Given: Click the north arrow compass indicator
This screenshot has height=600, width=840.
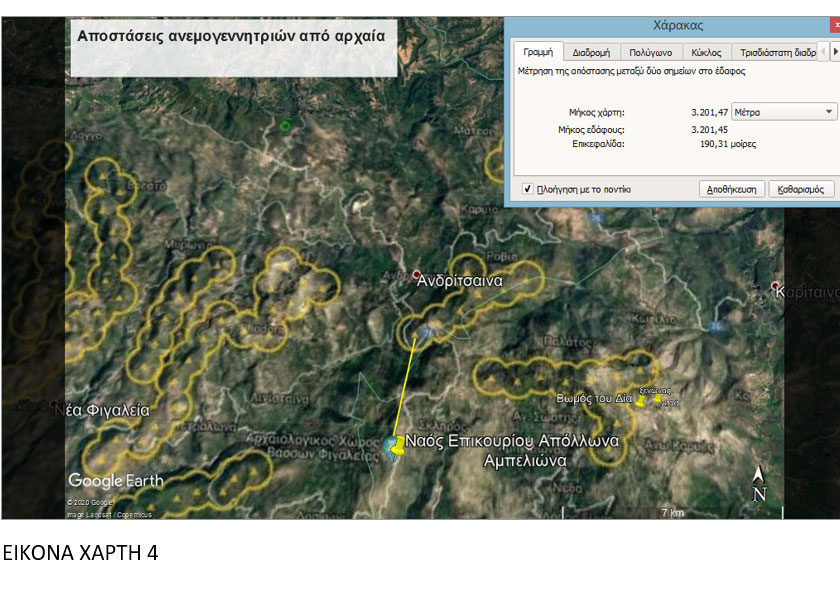Looking at the screenshot, I should [760, 486].
